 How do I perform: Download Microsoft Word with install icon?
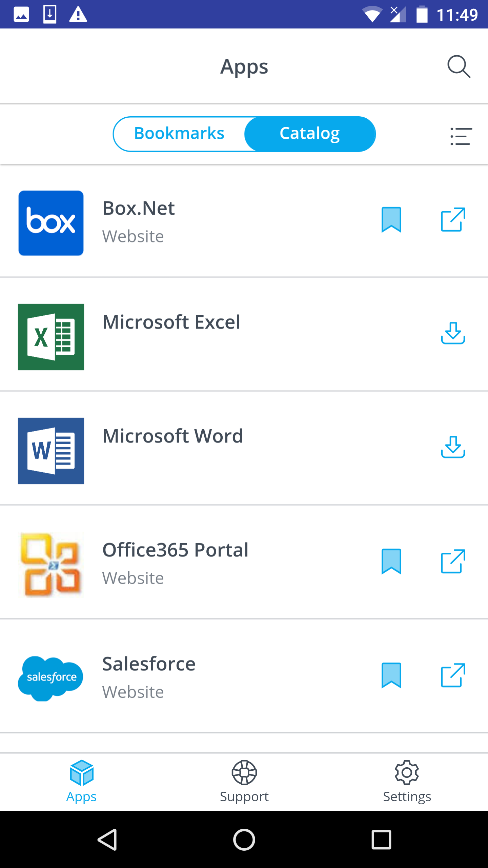click(x=453, y=447)
